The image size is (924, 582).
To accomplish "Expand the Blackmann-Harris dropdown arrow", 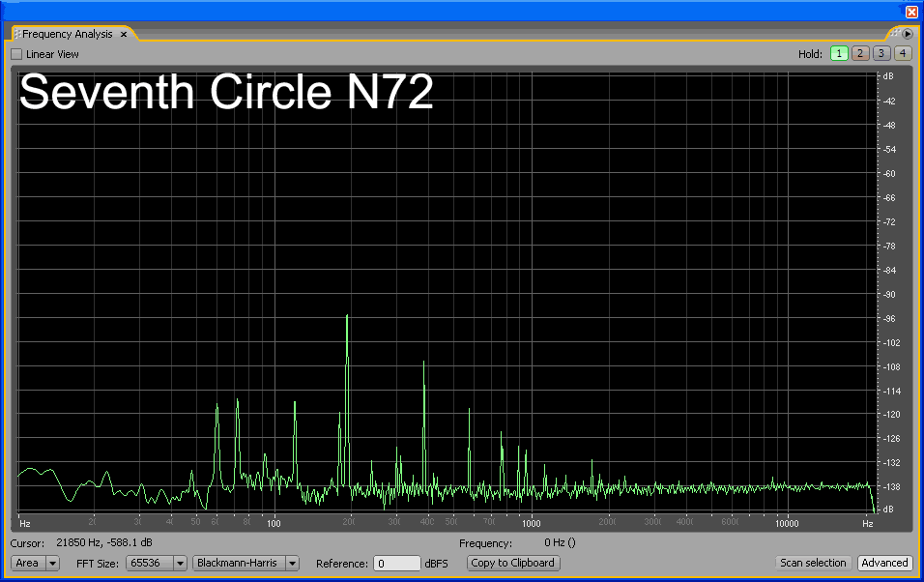I will tap(292, 563).
